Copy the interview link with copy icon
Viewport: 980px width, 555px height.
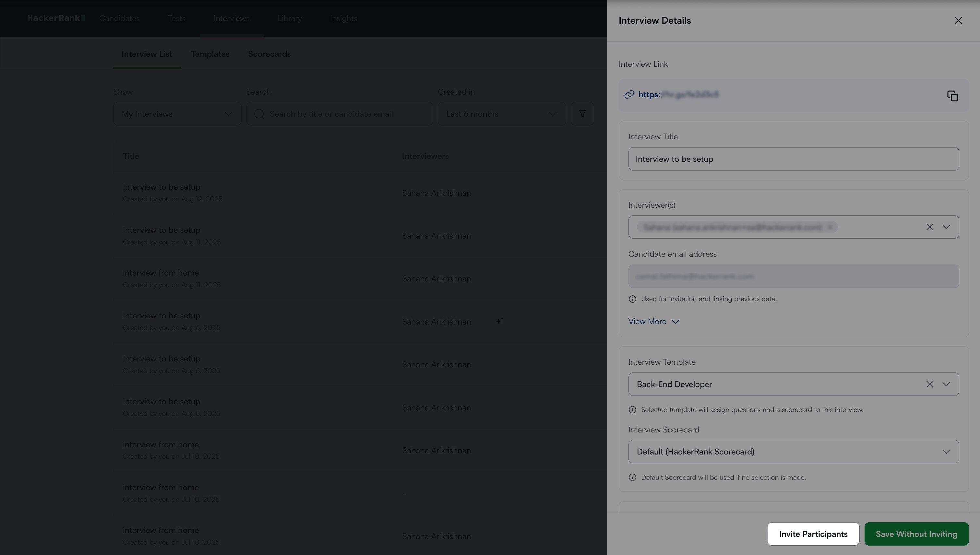tap(952, 96)
